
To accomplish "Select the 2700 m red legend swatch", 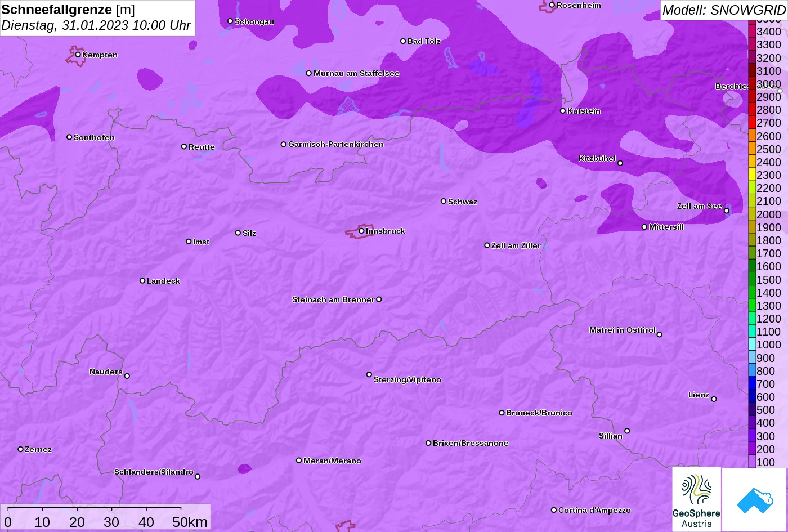I will coord(752,123).
